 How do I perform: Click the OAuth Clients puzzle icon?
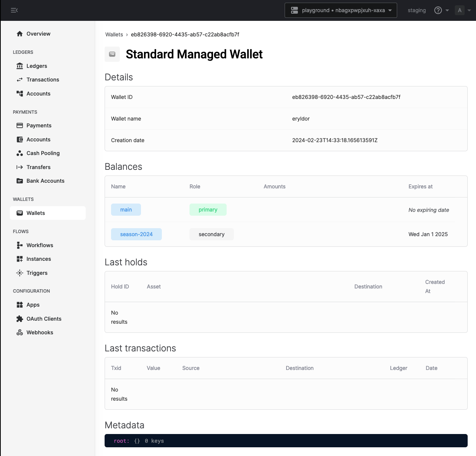pos(20,319)
